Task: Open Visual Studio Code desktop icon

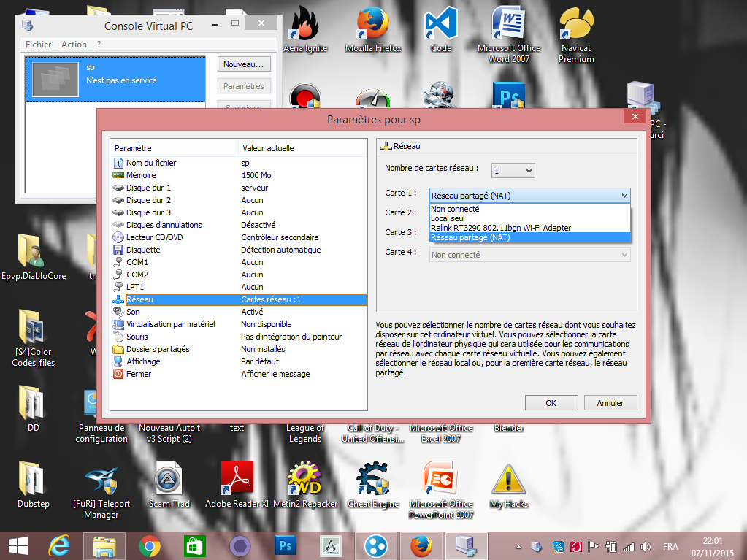Action: (440, 29)
